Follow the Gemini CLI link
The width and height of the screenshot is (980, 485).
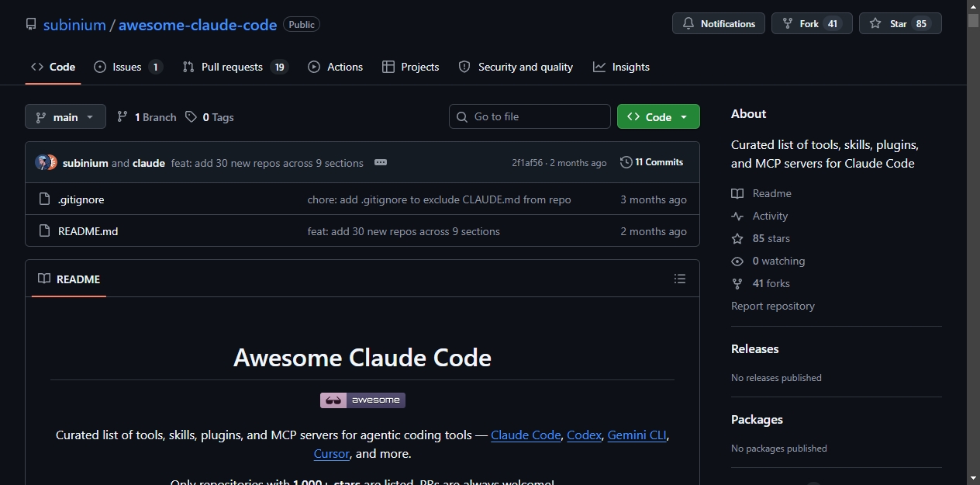(x=637, y=435)
